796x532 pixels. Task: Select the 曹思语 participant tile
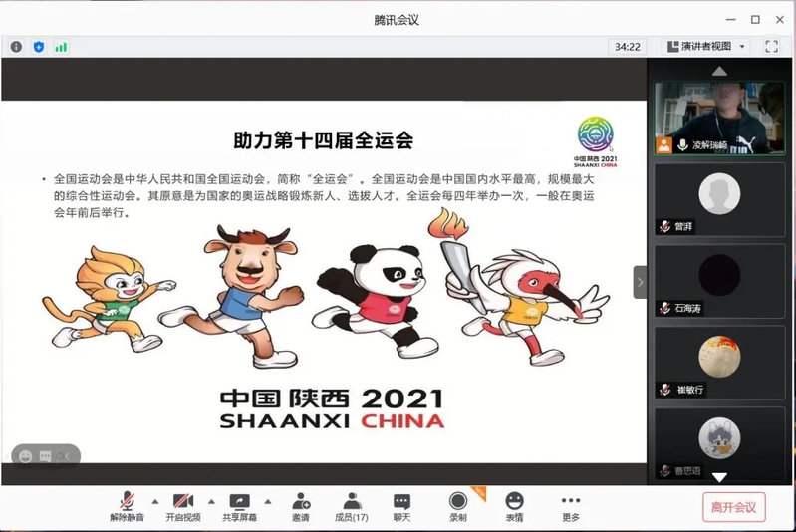click(x=719, y=443)
